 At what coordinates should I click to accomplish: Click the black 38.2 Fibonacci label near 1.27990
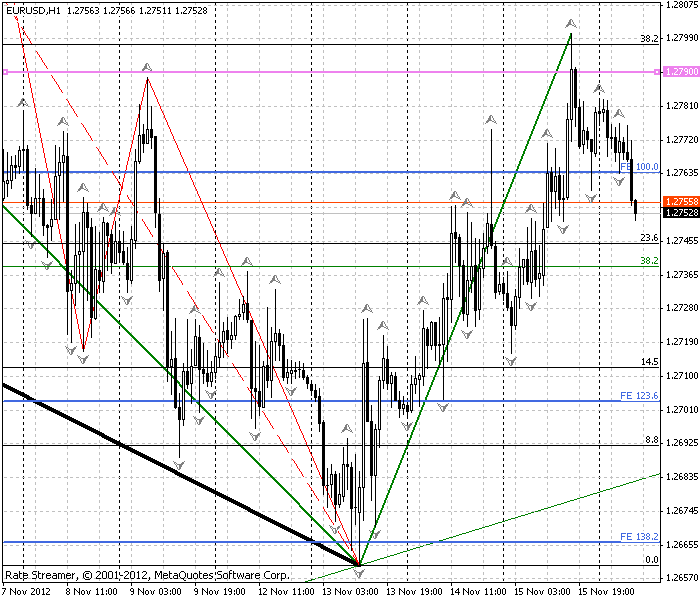pyautogui.click(x=649, y=38)
